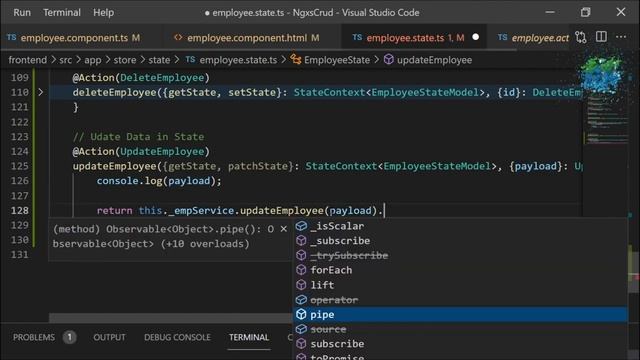Screen dimensions: 640x360
Task: Open the Run menu
Action: (x=22, y=13)
